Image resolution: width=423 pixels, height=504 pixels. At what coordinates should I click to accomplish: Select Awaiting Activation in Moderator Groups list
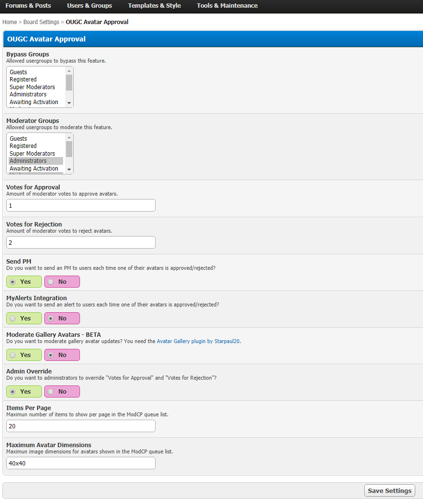(x=36, y=169)
